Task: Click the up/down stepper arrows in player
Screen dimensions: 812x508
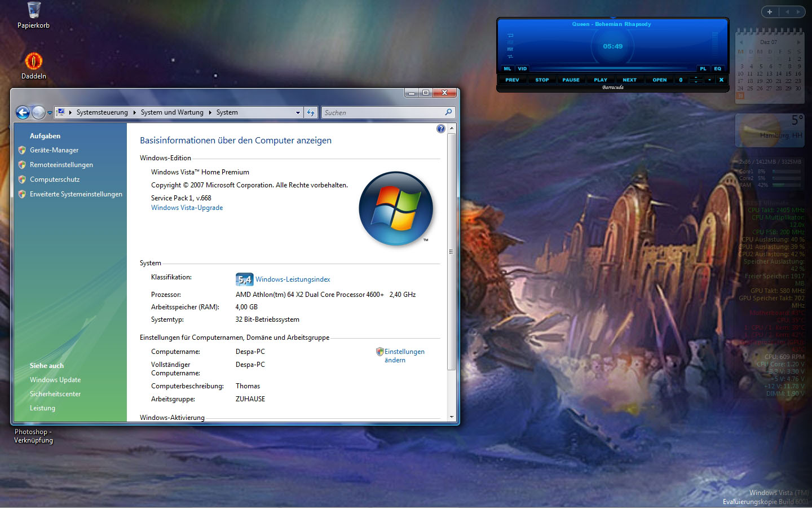Action: [x=696, y=80]
